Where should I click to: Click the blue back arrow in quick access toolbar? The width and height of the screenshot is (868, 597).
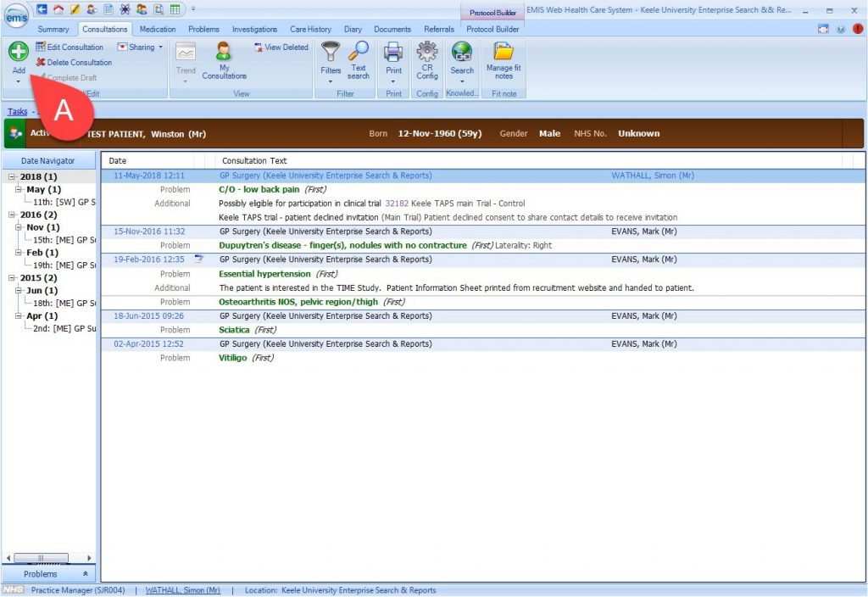tap(42, 9)
